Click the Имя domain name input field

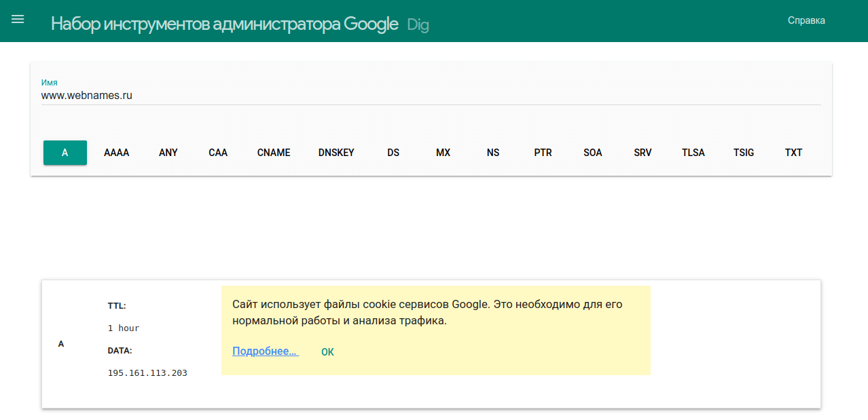pos(431,96)
